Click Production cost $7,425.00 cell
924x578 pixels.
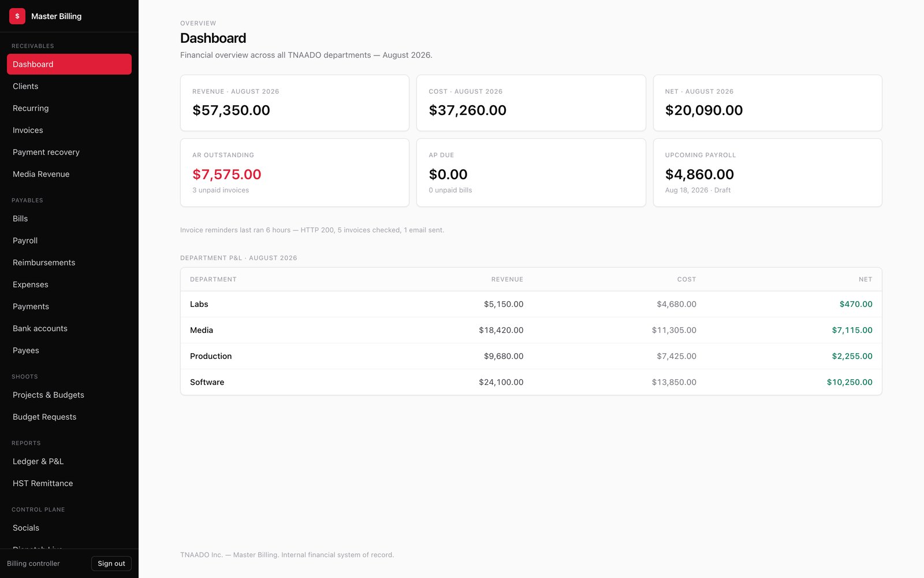click(x=676, y=356)
